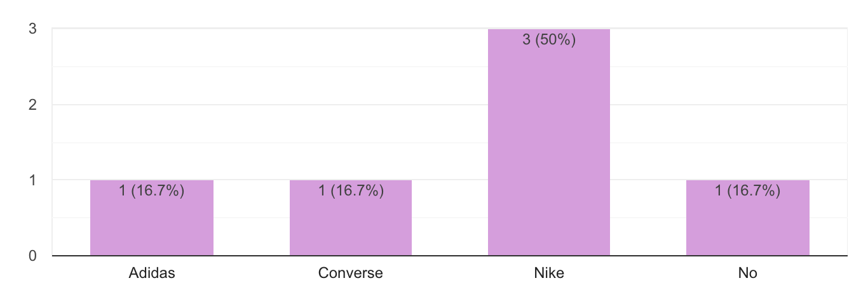Click empty chart area above Converse bar
The height and width of the screenshot is (297, 868).
pos(351,105)
